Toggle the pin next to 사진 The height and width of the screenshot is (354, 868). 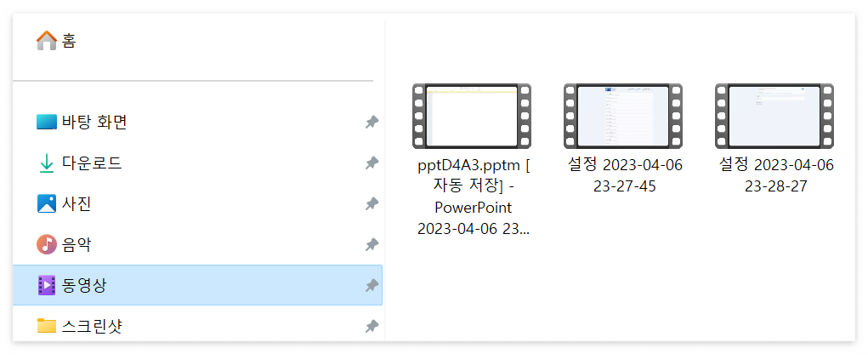(x=372, y=204)
